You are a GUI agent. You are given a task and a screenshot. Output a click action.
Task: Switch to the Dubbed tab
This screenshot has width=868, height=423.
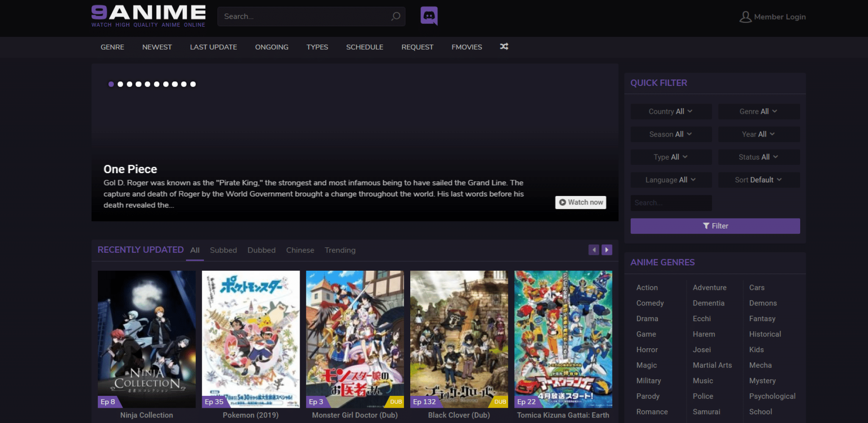(262, 250)
